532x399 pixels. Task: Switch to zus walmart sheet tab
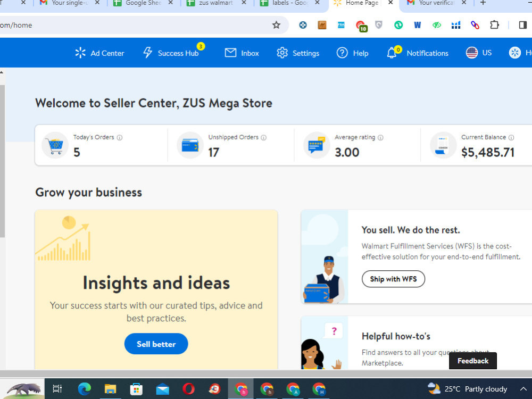(x=216, y=3)
